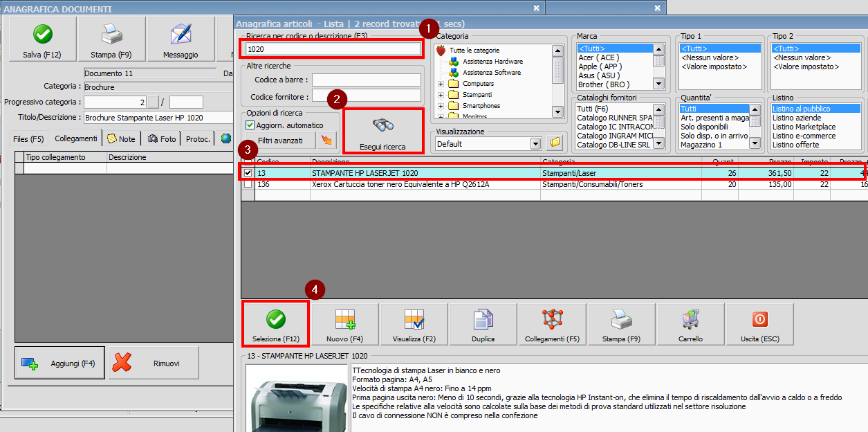Viewport: 868px width, 432px height.
Task: Sort by the Descrizione column header in article list
Action: point(425,161)
